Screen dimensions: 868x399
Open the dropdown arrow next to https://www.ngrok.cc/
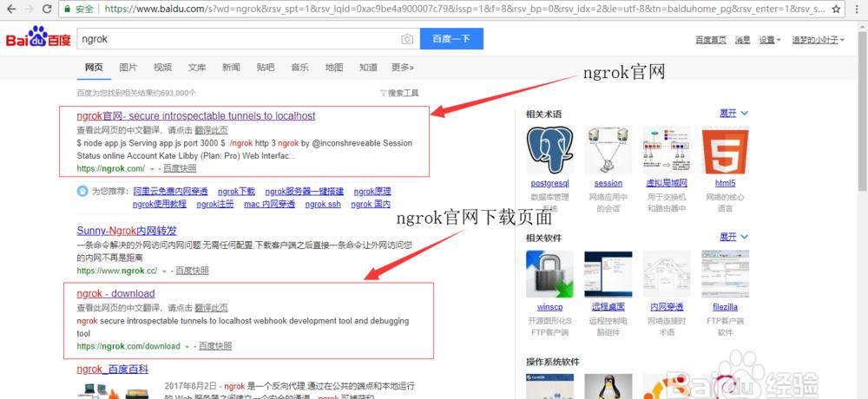click(164, 271)
